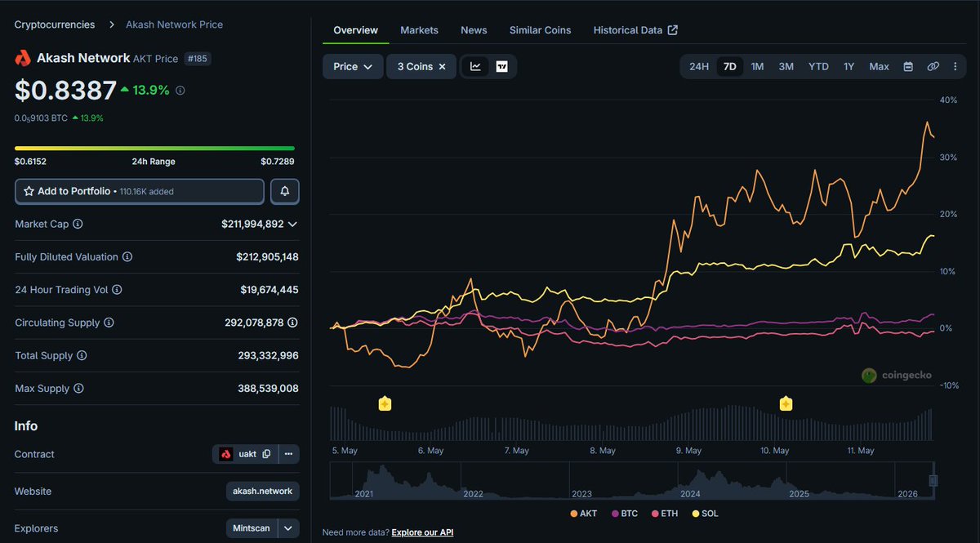Image resolution: width=980 pixels, height=543 pixels.
Task: Copy chart link icon
Action: (x=933, y=66)
